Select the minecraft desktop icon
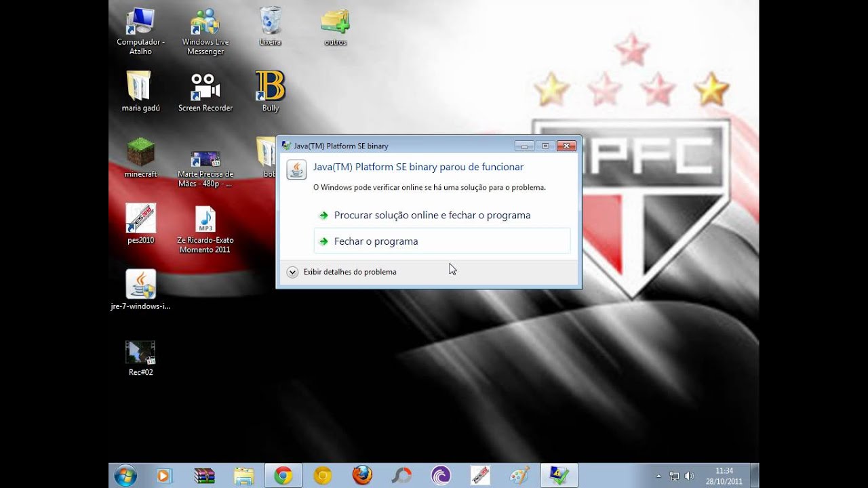This screenshot has height=488, width=868. coord(140,158)
